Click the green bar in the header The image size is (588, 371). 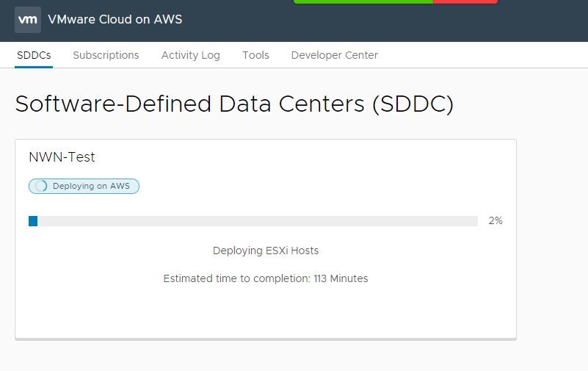(363, 1)
